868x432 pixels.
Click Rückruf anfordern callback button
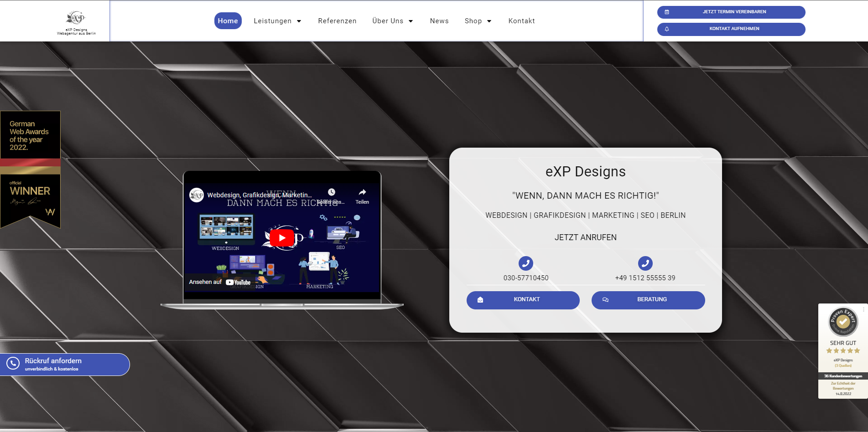pyautogui.click(x=65, y=365)
